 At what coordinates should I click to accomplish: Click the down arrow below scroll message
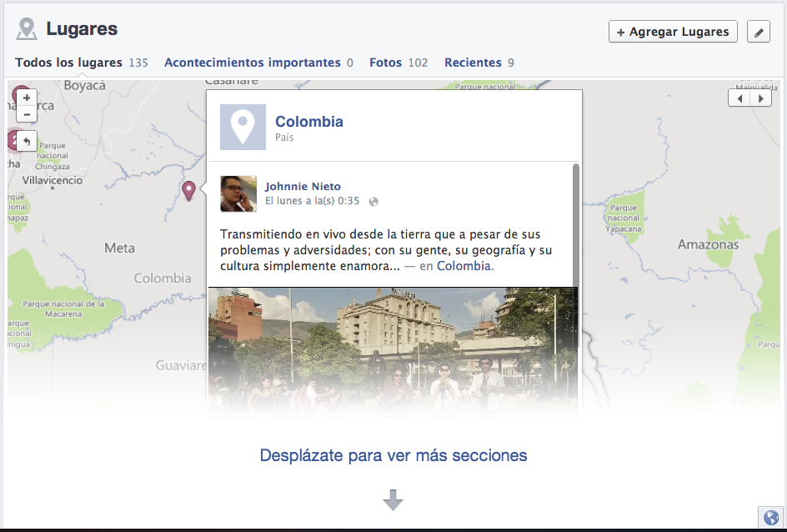tap(393, 499)
